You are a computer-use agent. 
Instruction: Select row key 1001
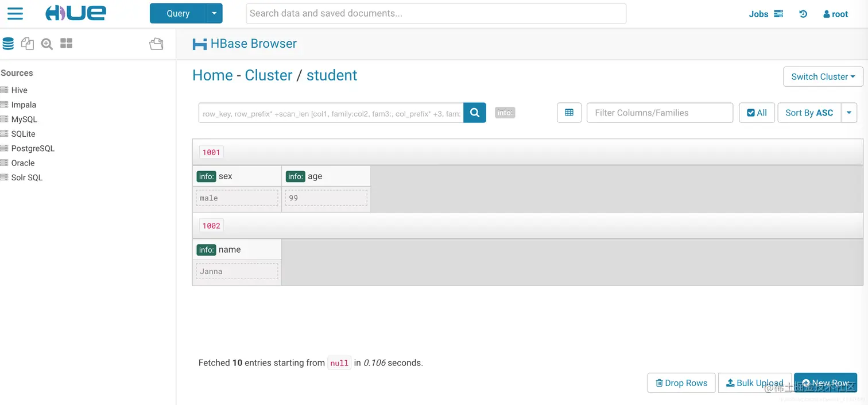(211, 152)
